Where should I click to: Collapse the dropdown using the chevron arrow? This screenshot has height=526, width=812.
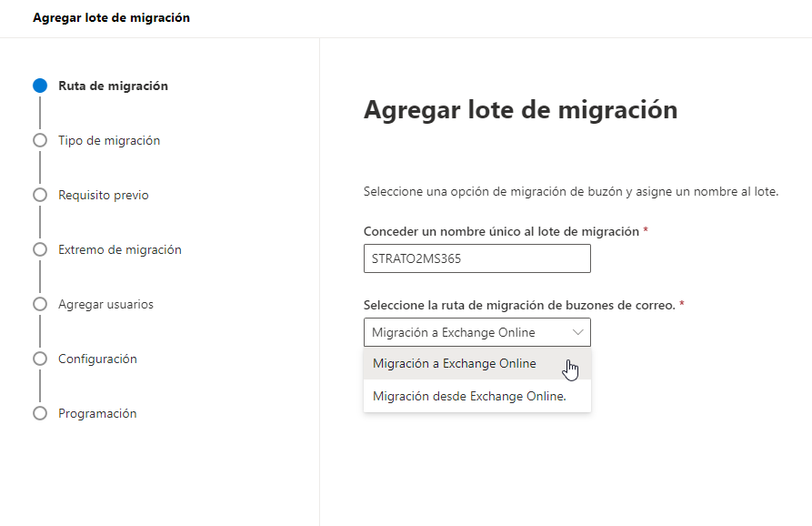(x=577, y=332)
